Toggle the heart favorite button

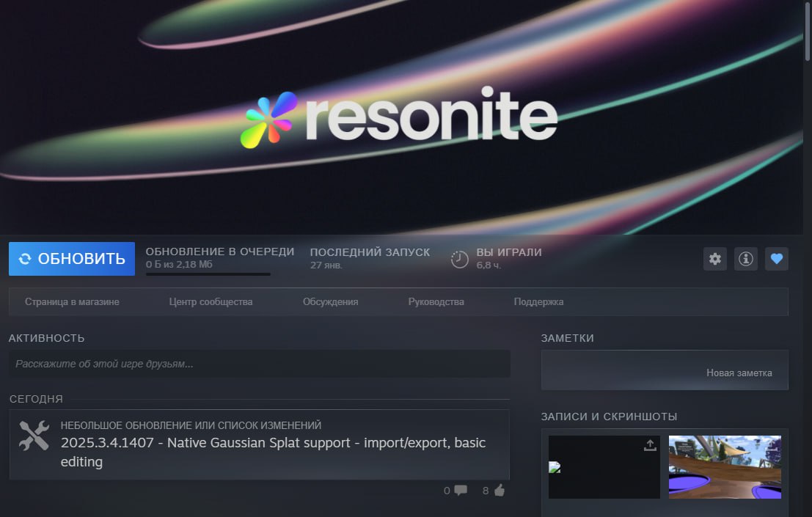[x=776, y=258]
